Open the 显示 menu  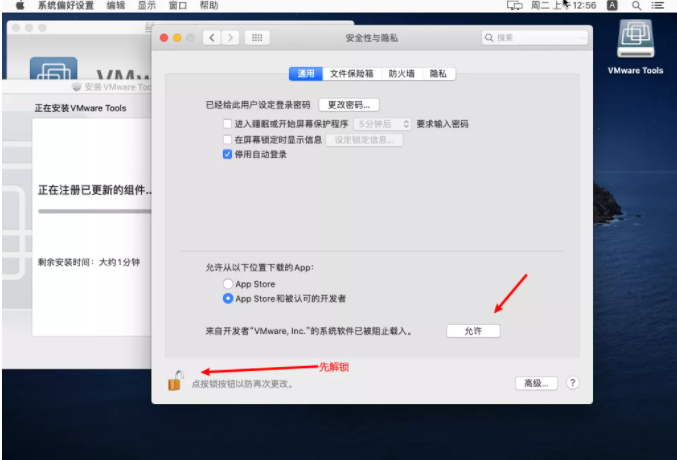point(147,6)
